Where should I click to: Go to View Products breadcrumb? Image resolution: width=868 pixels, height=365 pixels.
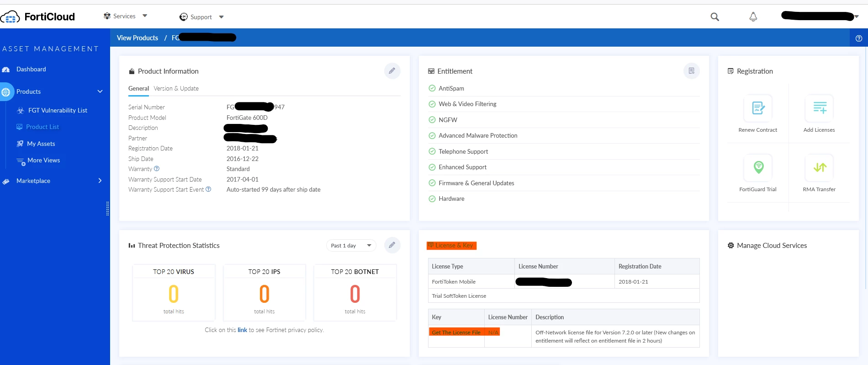[x=138, y=38]
